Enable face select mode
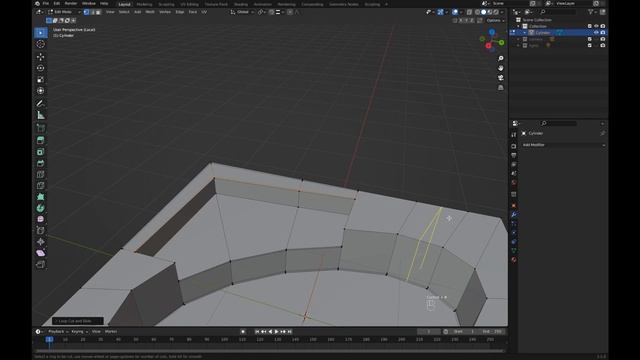The image size is (640, 360). [x=98, y=12]
